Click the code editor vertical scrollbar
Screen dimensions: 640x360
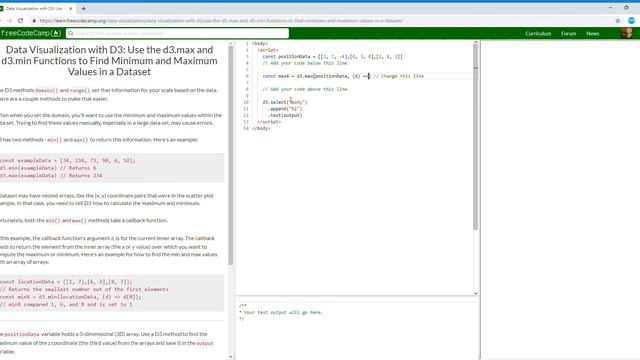[476, 137]
